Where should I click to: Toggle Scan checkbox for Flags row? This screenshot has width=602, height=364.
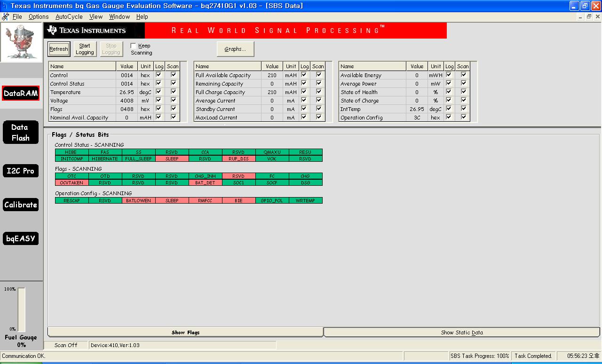click(x=174, y=109)
